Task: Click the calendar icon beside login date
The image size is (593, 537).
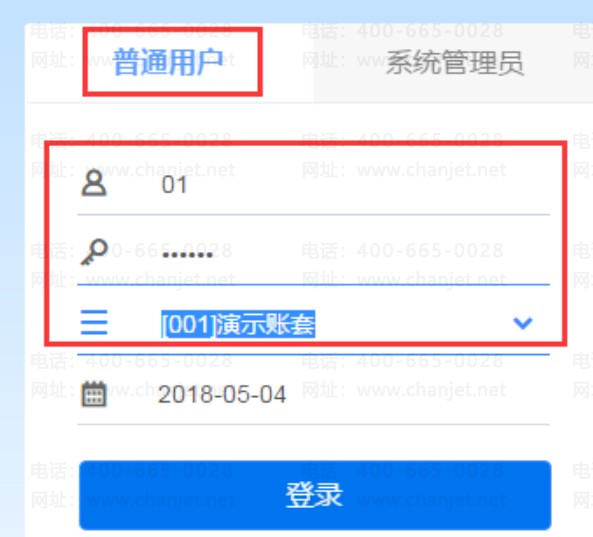Action: coord(94,394)
